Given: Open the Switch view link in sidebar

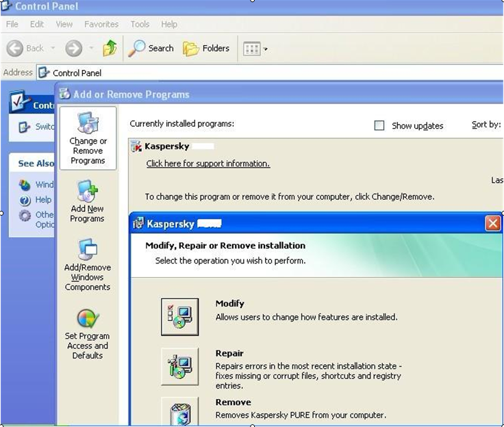Looking at the screenshot, I should [x=45, y=127].
